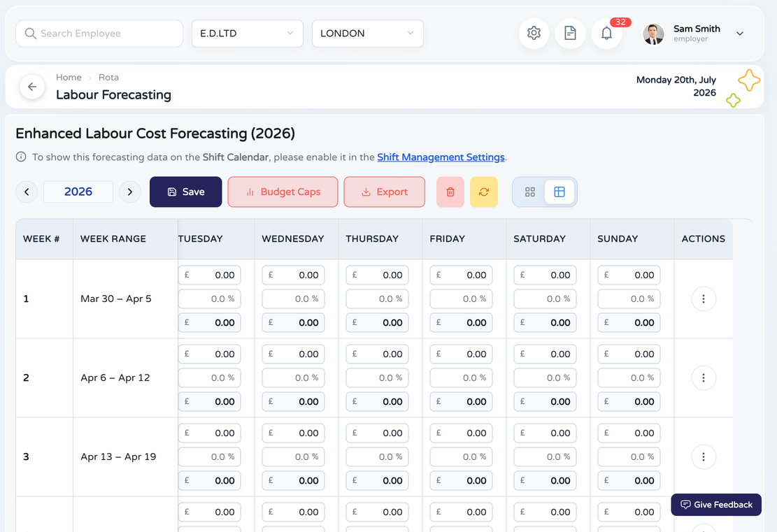Screen dimensions: 777x532
Task: Click the 2026 year field
Action: tap(78, 192)
